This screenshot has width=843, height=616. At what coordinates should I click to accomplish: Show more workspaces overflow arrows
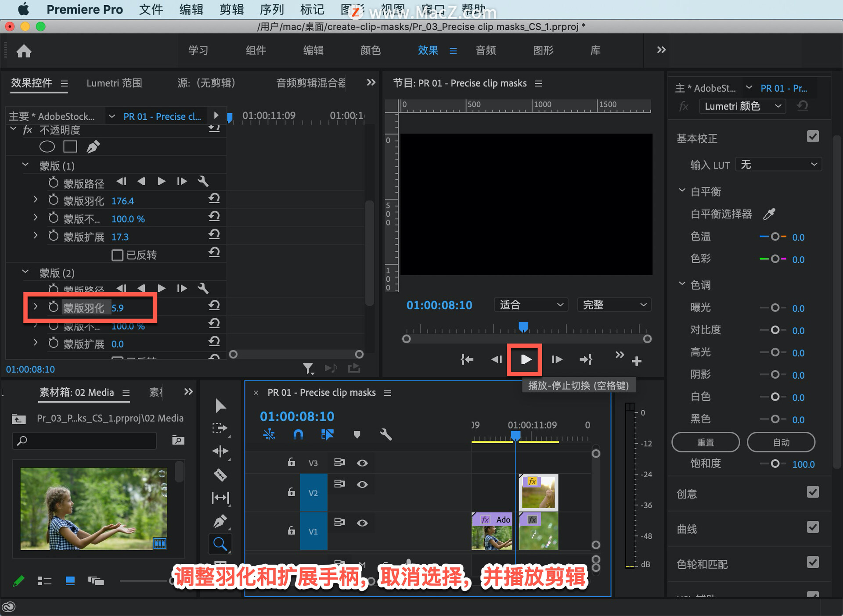(661, 50)
